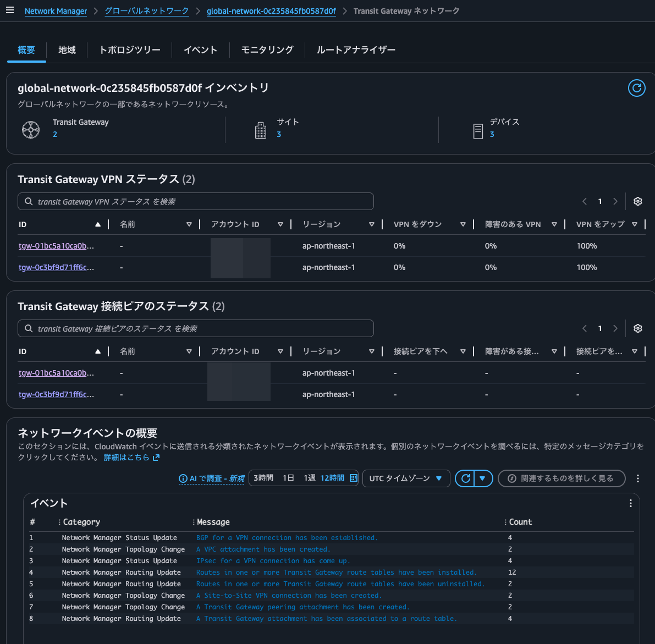Screen dimensions: 655x644
Task: Open Network Manager breadcrumb link
Action: pos(56,11)
